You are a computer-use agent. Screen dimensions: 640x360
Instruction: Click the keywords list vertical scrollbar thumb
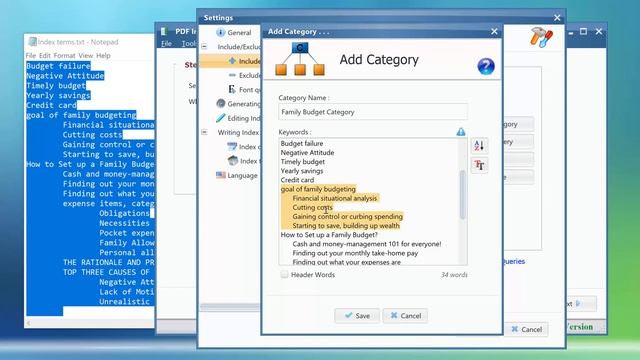462,195
